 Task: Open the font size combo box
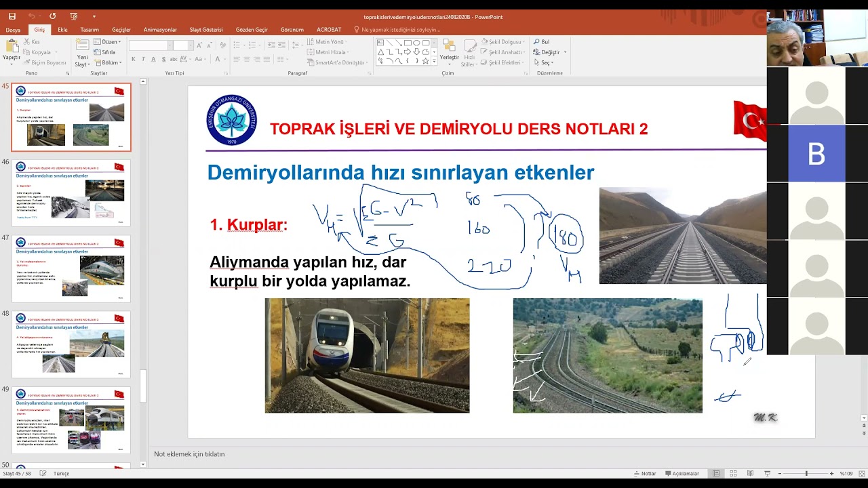(183, 45)
